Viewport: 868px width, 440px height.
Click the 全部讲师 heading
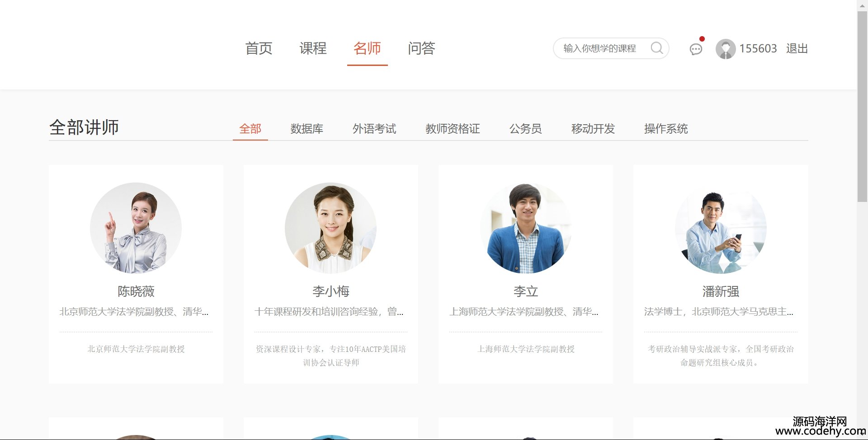[x=84, y=127]
